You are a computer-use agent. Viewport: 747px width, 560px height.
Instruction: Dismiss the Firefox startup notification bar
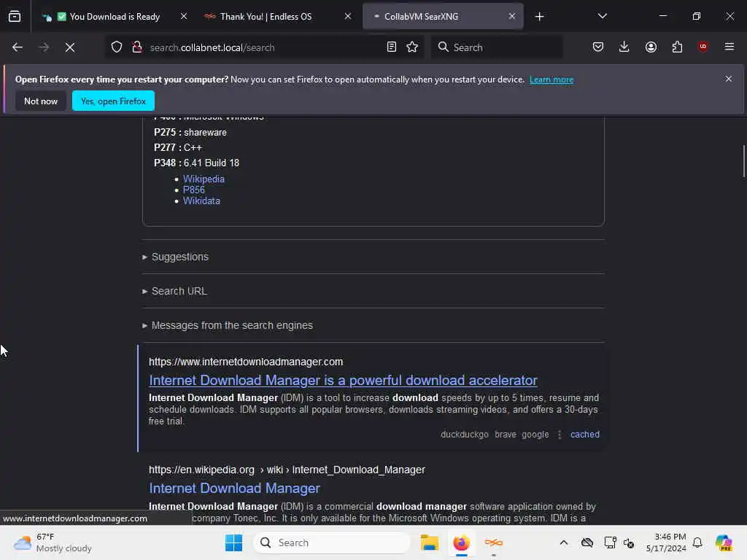pyautogui.click(x=729, y=79)
